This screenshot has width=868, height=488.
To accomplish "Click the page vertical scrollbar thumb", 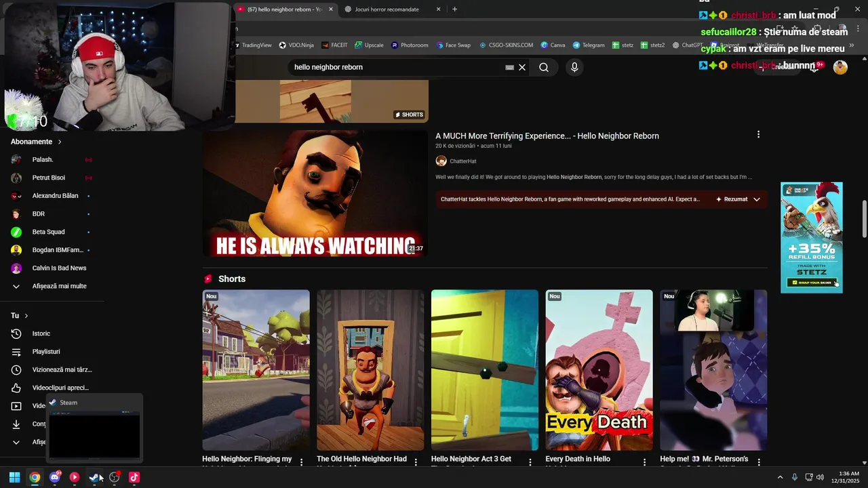I will point(864,219).
